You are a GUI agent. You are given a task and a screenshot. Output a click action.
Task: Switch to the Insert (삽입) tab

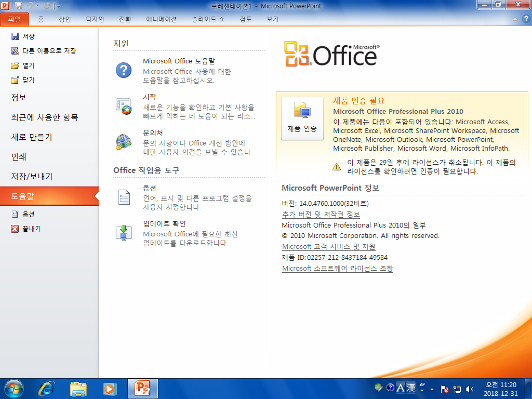(65, 19)
